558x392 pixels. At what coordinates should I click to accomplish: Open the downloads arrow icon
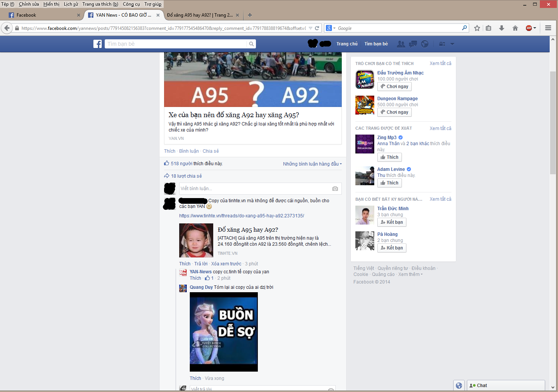click(x=502, y=28)
